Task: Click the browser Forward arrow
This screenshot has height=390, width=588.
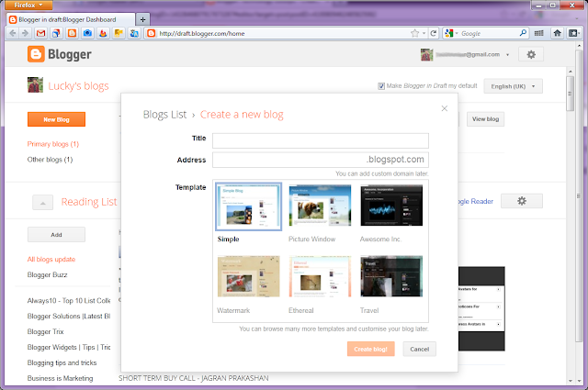Action: [x=25, y=33]
